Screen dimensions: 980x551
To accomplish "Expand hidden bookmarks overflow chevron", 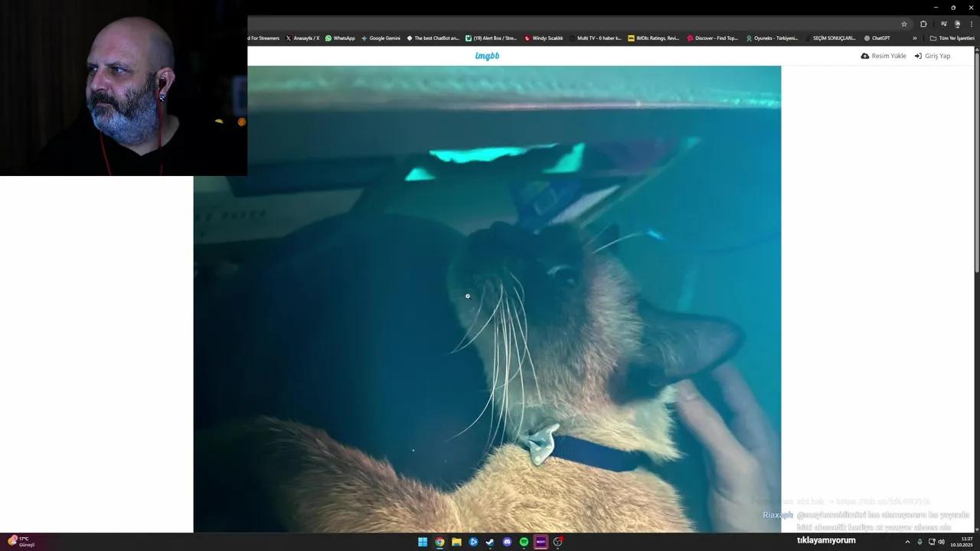I will 914,38.
